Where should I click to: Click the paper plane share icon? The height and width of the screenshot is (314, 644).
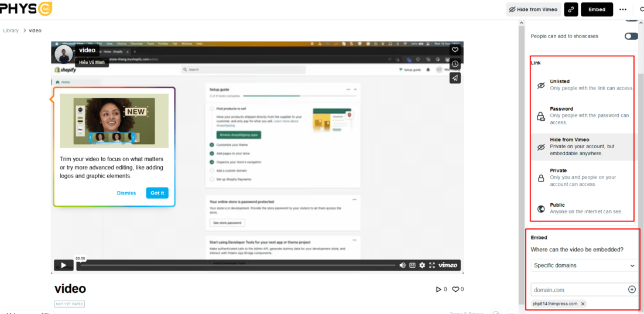(x=455, y=78)
